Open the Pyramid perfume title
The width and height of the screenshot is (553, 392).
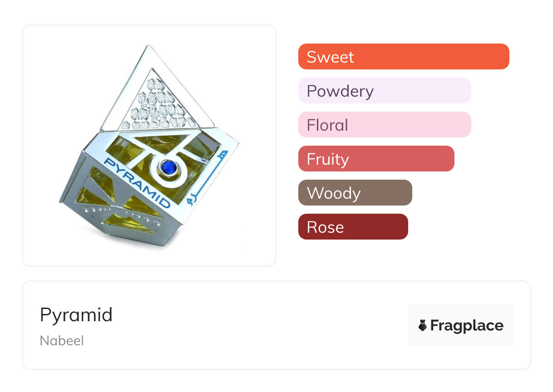click(x=76, y=314)
